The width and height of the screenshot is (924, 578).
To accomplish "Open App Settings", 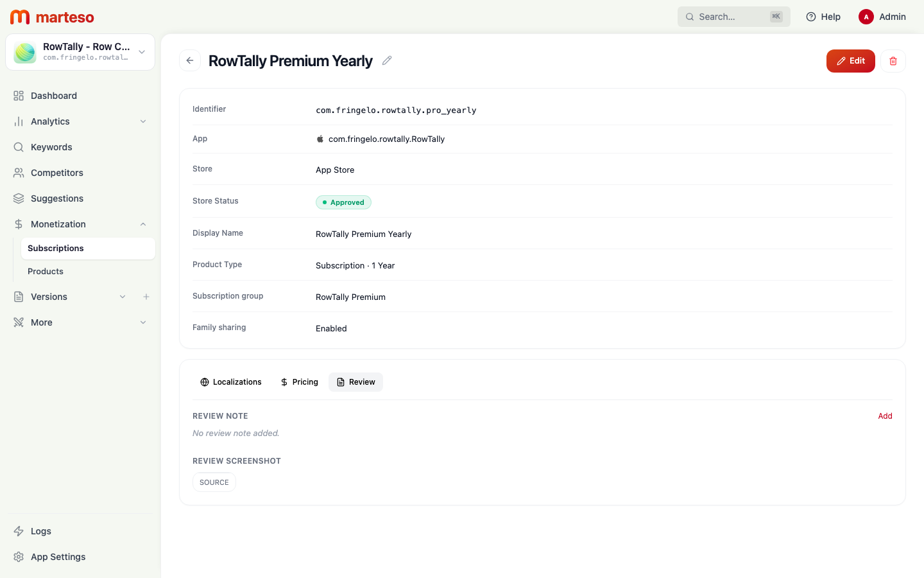I will (x=80, y=557).
